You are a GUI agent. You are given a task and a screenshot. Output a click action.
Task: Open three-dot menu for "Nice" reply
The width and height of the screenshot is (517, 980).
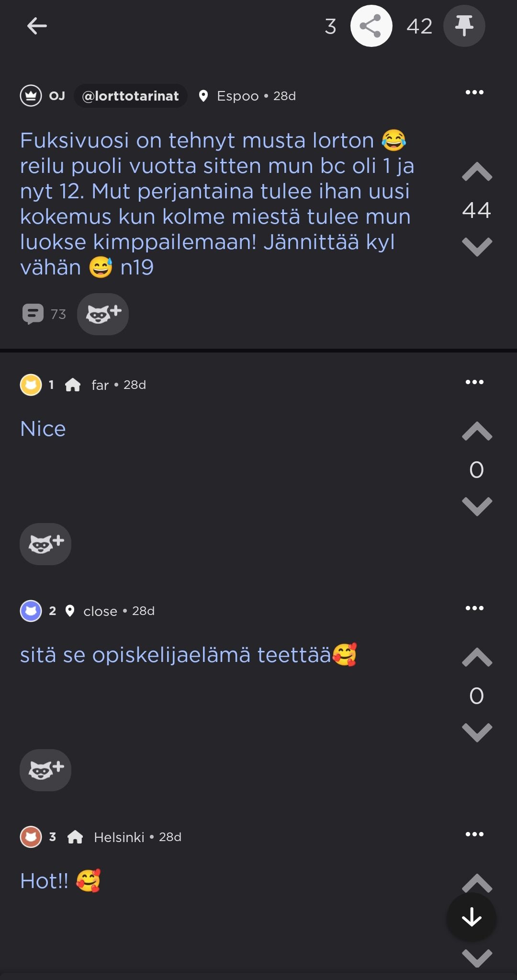(474, 382)
